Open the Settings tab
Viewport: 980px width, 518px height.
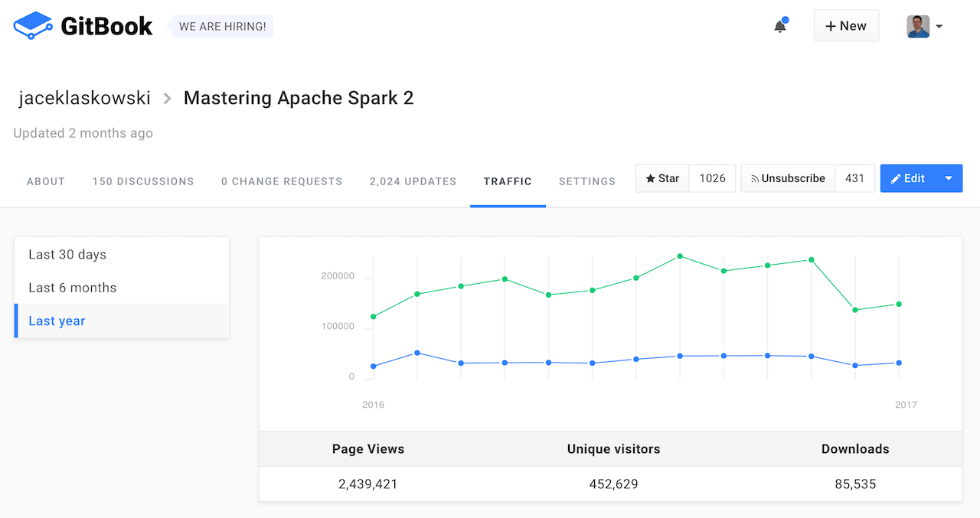pyautogui.click(x=587, y=181)
